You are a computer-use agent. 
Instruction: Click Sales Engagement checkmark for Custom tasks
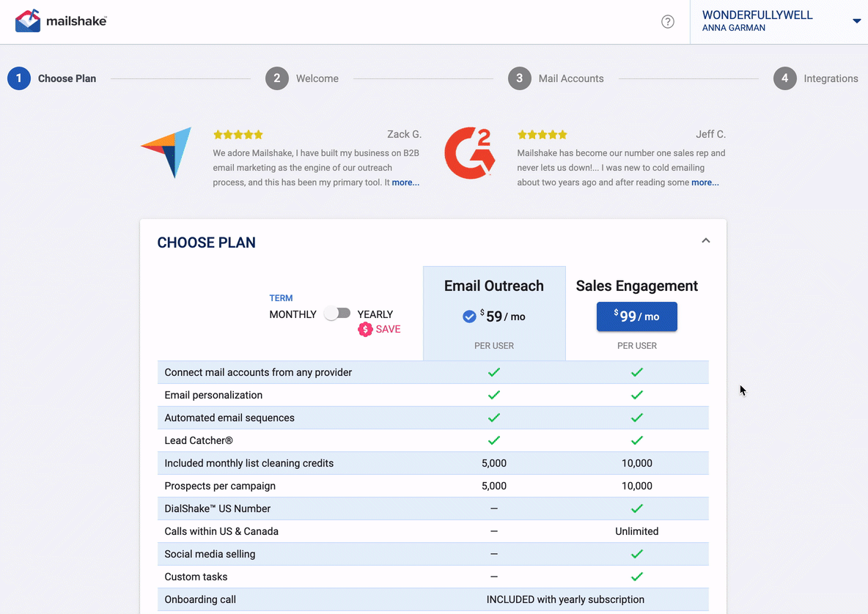[x=636, y=577]
